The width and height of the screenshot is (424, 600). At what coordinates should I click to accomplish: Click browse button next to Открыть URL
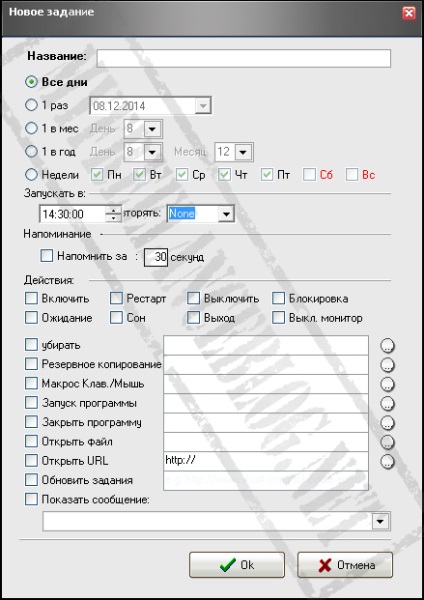point(387,461)
